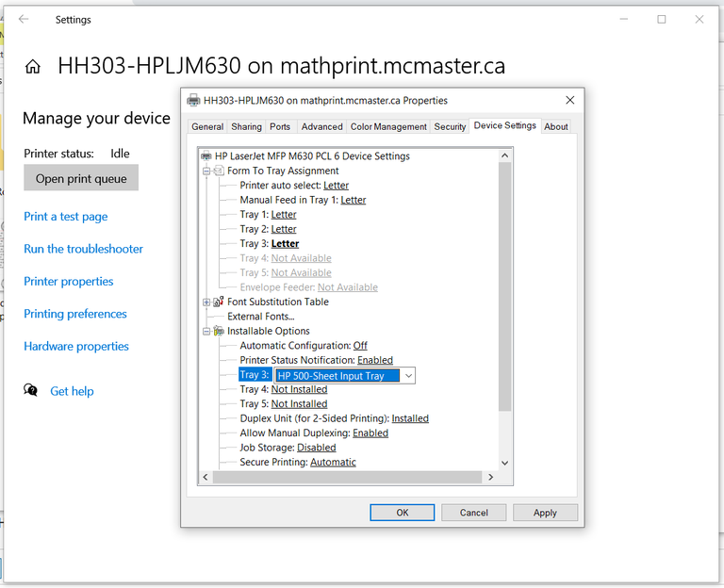Viewport: 724px width, 588px height.
Task: Open the Tray 3 input tray dropdown
Action: pyautogui.click(x=408, y=375)
